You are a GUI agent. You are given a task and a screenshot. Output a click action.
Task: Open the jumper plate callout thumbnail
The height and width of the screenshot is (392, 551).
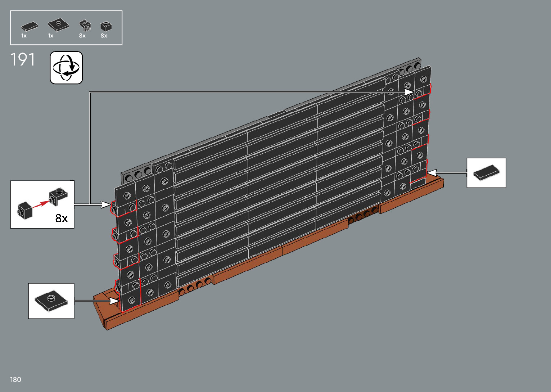click(51, 301)
